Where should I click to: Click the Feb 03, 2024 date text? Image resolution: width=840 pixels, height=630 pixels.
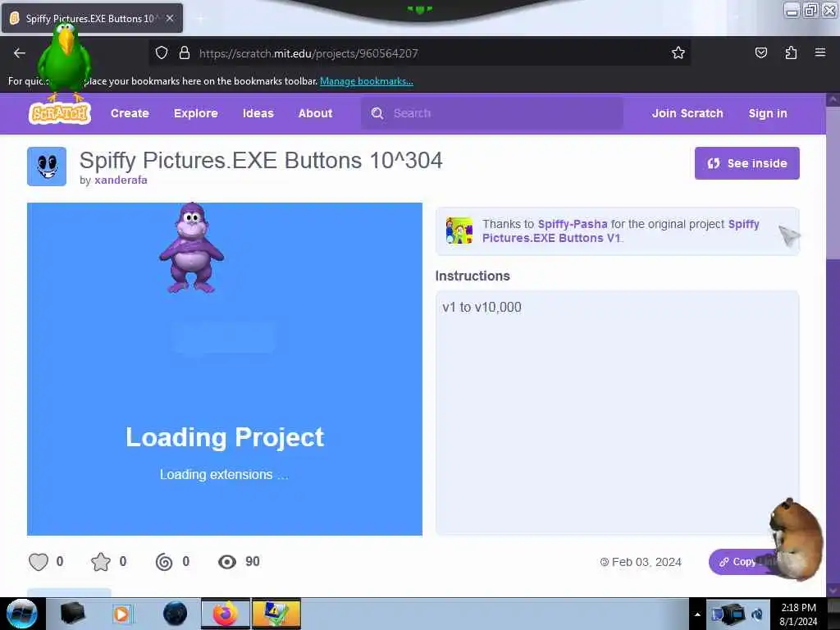(646, 562)
